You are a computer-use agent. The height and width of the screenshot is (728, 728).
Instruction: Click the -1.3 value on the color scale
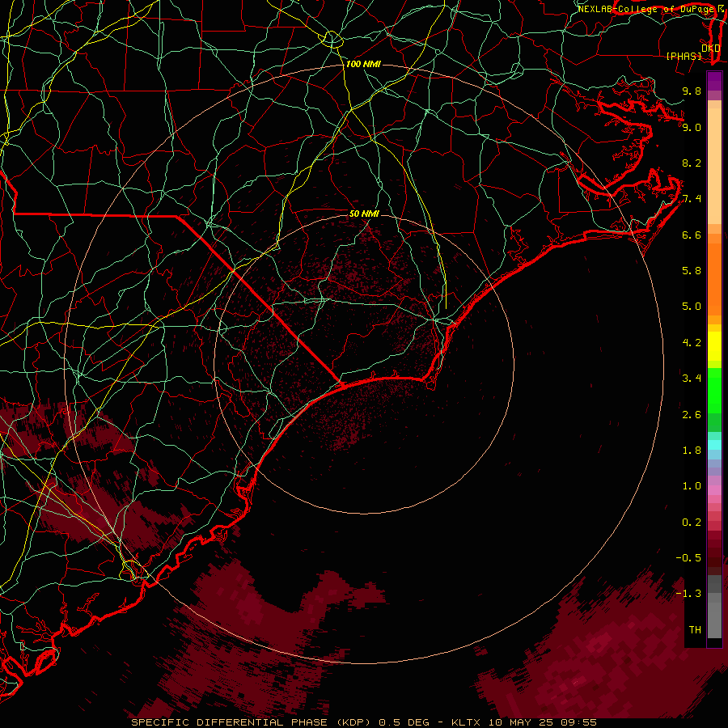(688, 595)
